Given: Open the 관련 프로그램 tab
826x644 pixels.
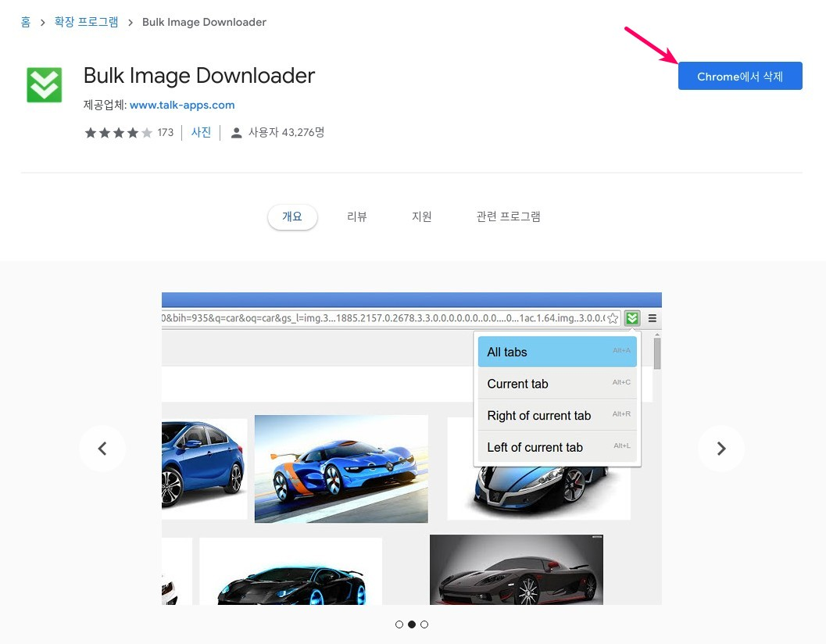Looking at the screenshot, I should [x=509, y=216].
